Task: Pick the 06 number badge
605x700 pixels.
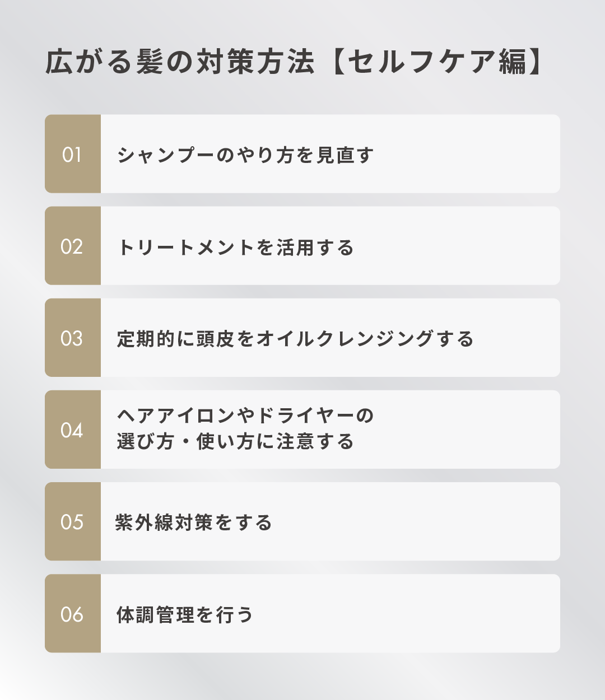Action: (x=72, y=614)
